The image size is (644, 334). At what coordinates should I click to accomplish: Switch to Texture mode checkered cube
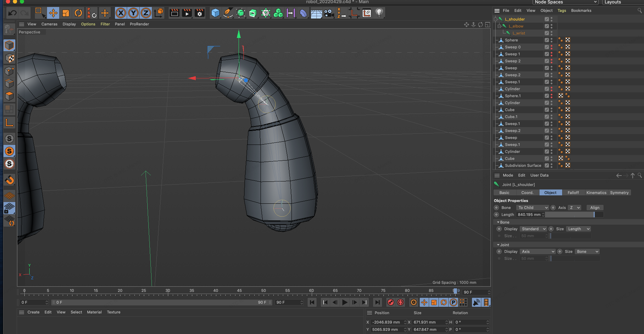pyautogui.click(x=9, y=58)
